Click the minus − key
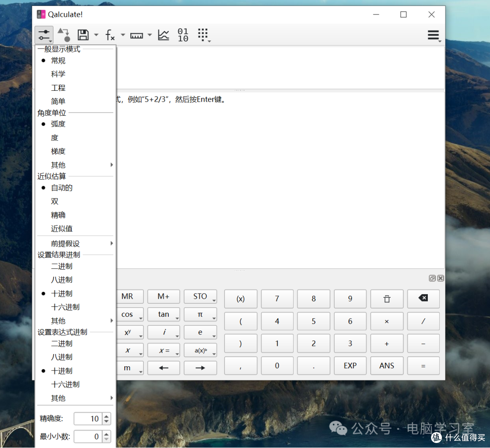Viewport: 490px width, 448px height. pyautogui.click(x=423, y=344)
